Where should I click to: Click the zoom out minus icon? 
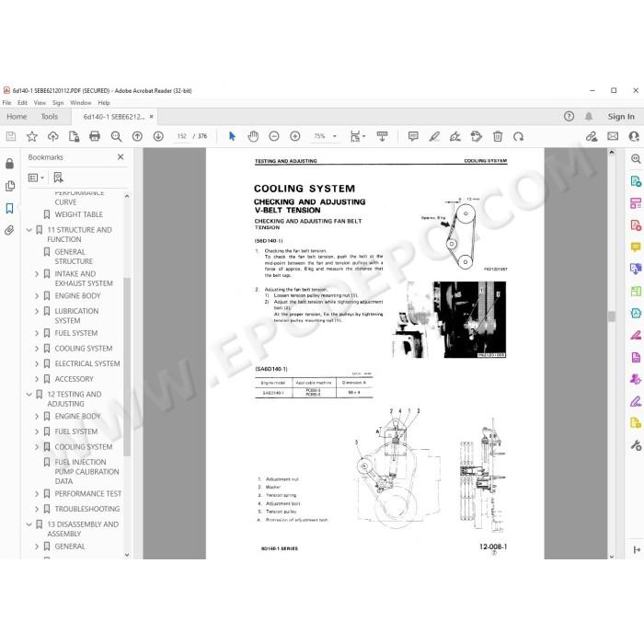point(274,136)
